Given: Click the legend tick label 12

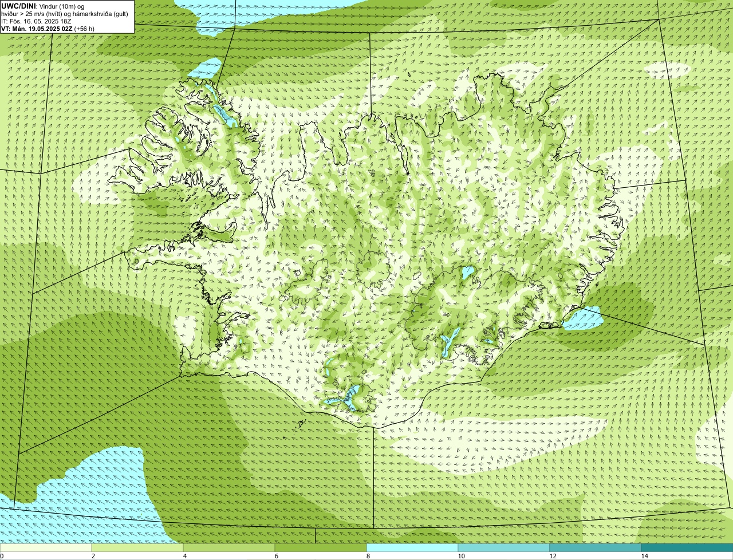Looking at the screenshot, I should tap(553, 556).
